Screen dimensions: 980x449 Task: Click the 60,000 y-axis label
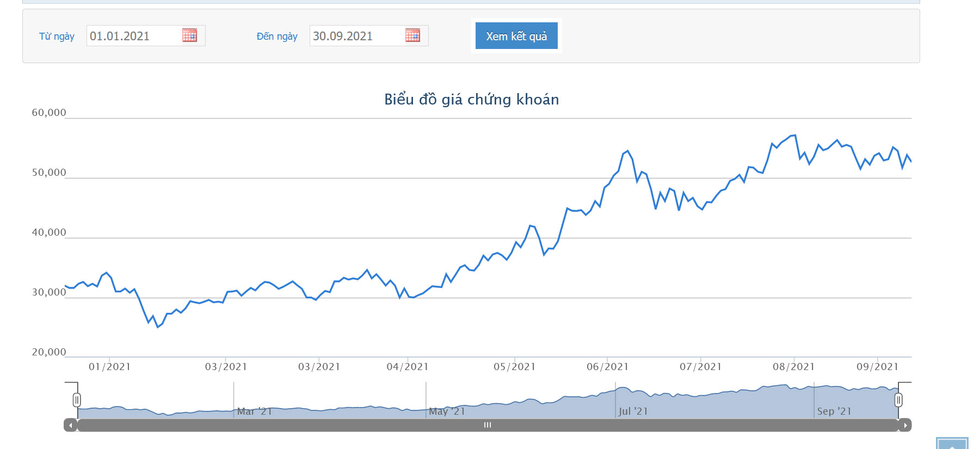tap(49, 113)
